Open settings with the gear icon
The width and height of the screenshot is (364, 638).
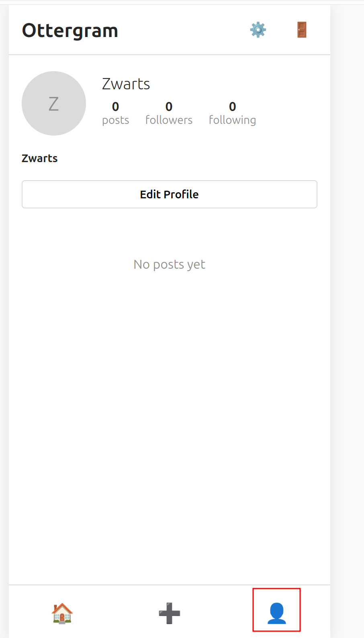[258, 30]
